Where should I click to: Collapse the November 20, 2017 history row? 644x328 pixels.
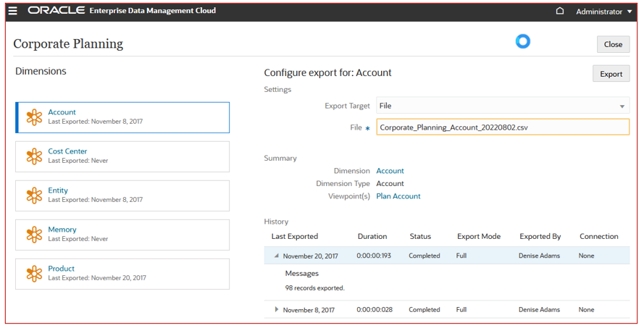click(x=277, y=256)
